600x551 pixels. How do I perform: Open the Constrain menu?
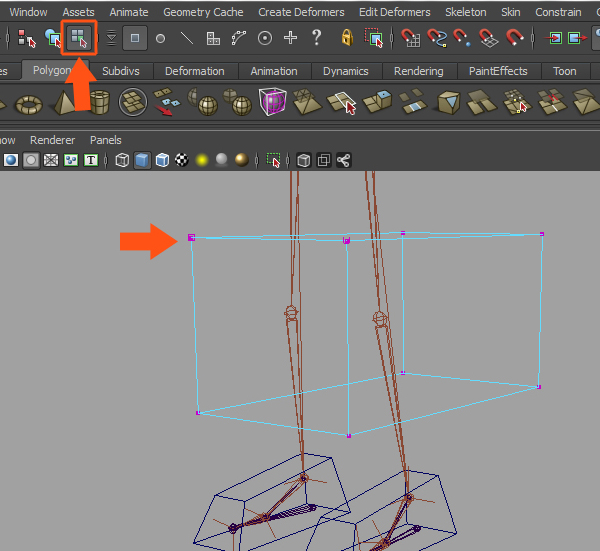click(558, 12)
